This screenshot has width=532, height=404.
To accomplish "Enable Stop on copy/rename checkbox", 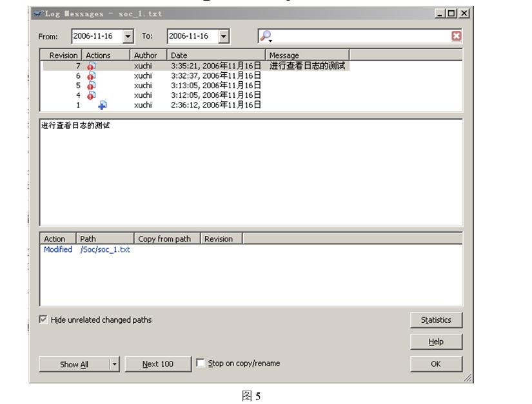I will coord(201,363).
